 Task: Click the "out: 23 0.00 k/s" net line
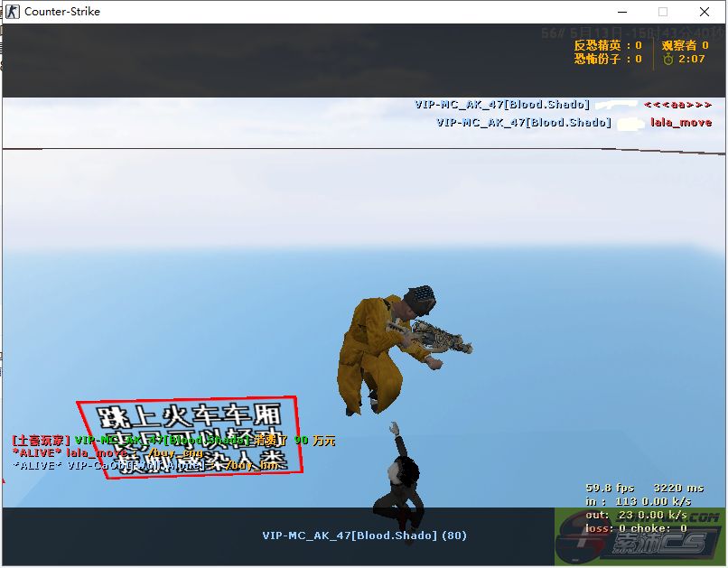[636, 515]
